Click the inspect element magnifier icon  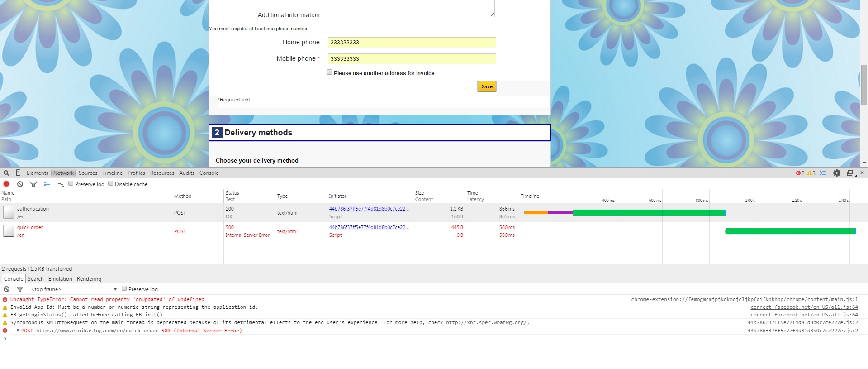pyautogui.click(x=6, y=173)
